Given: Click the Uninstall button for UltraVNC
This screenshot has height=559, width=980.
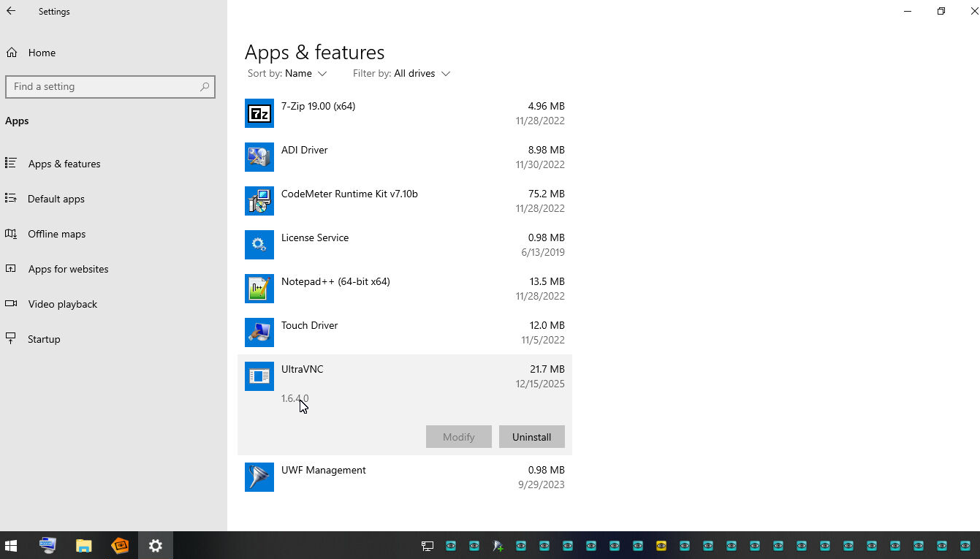Looking at the screenshot, I should (x=531, y=437).
